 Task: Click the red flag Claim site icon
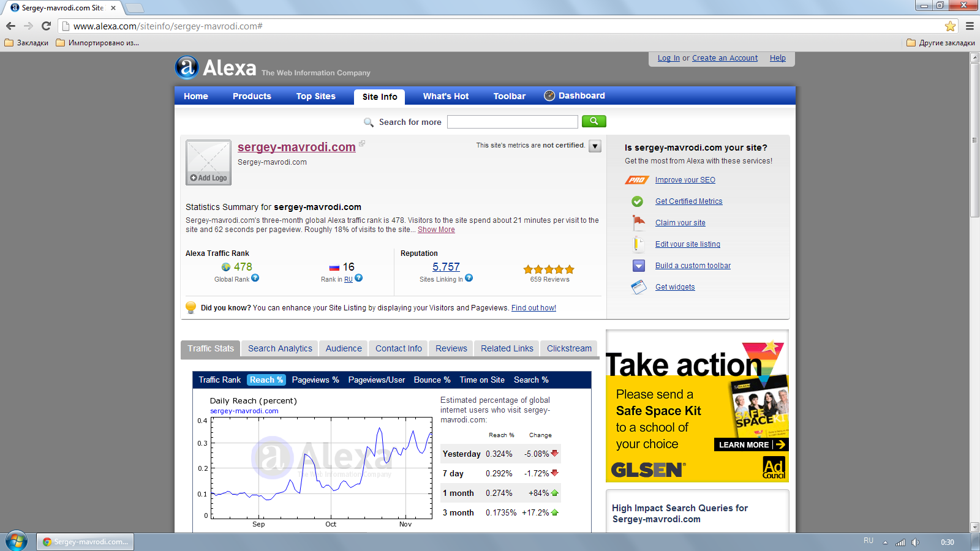pos(639,222)
